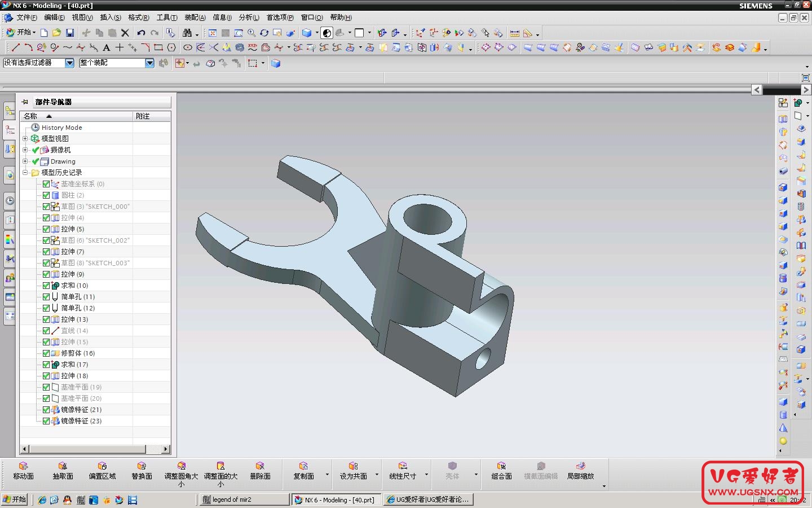Viewport: 812px width, 508px height.
Task: Toggle the 基准坐标系 (0) checkbox
Action: [46, 184]
